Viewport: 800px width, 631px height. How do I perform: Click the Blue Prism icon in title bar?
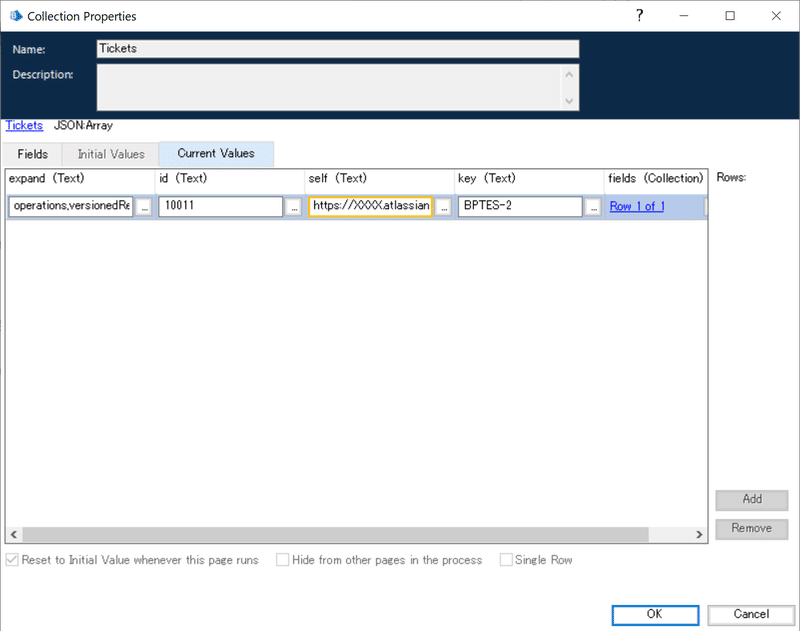click(x=16, y=16)
